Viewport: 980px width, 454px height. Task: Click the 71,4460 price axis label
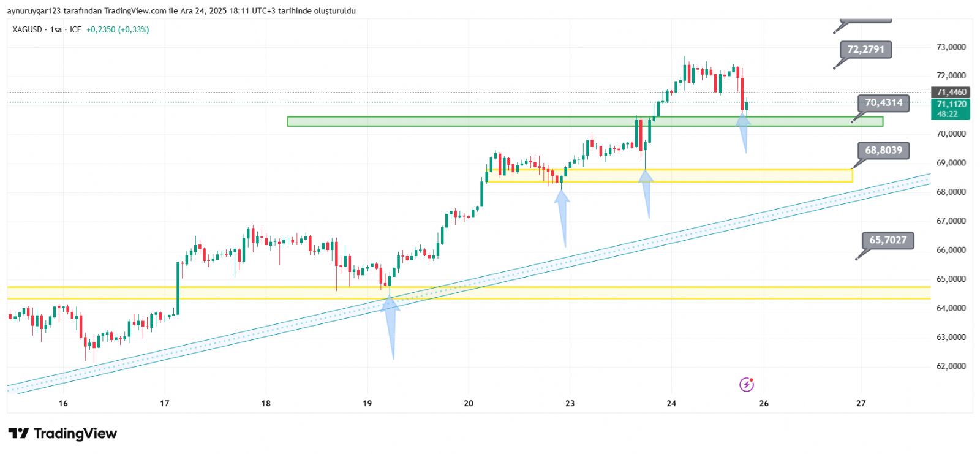(x=951, y=92)
